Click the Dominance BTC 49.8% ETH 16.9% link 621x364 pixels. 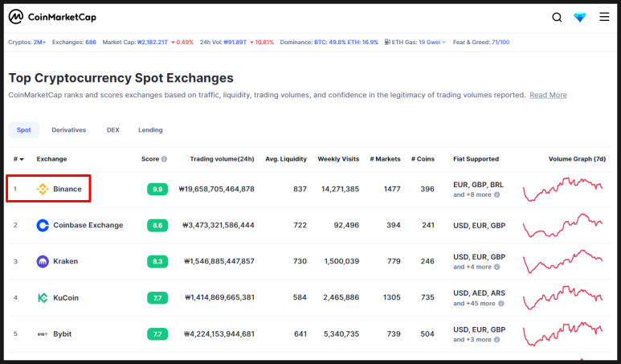tap(346, 42)
